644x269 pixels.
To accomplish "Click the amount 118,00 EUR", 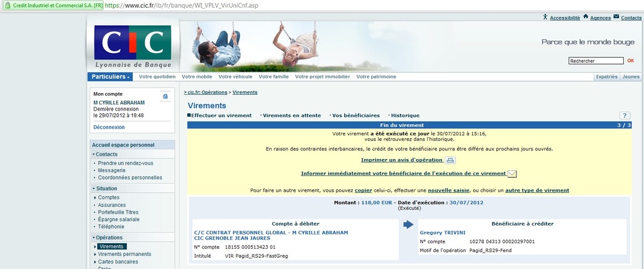I will (377, 202).
